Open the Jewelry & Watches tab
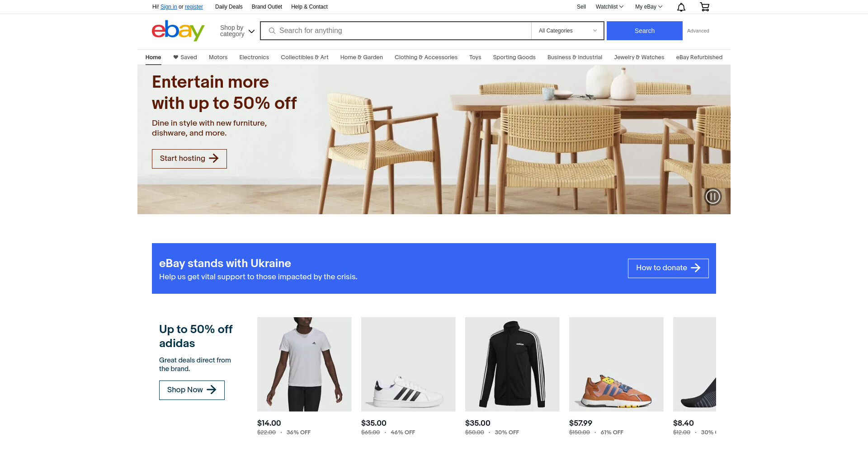The image size is (868, 470). coord(639,57)
